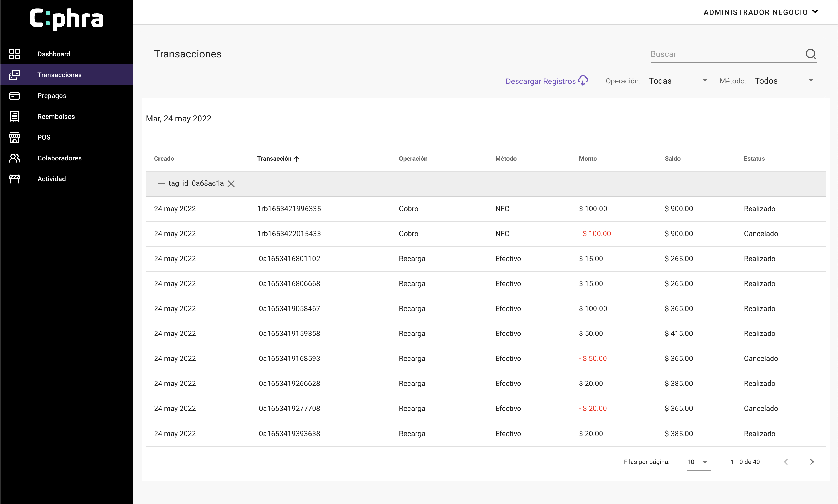Image resolution: width=838 pixels, height=504 pixels.
Task: Click the Colaboradores people icon
Action: [14, 158]
